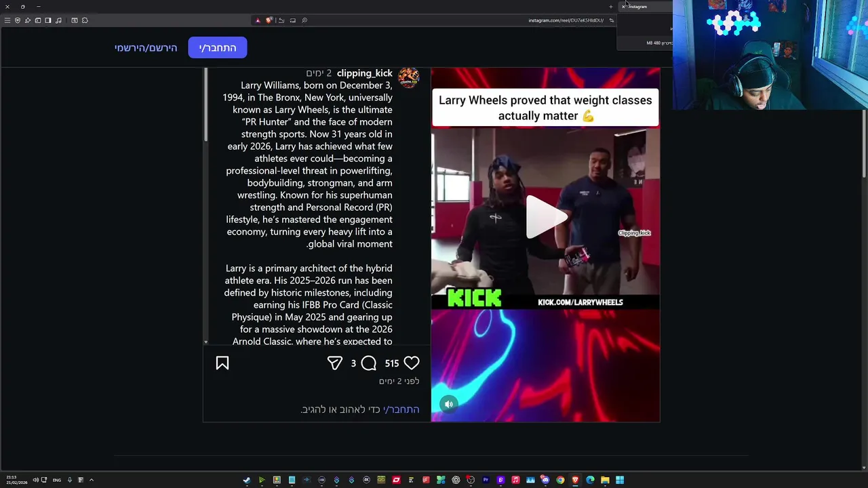Open ChatGPT icon on the taskbar
The width and height of the screenshot is (868, 488).
[456, 480]
